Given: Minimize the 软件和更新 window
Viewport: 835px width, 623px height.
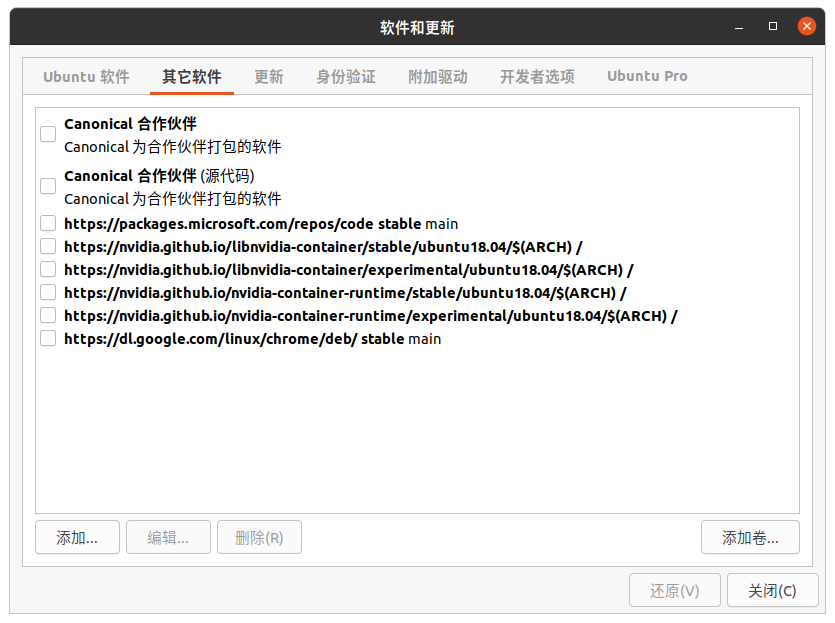Looking at the screenshot, I should coord(739,27).
